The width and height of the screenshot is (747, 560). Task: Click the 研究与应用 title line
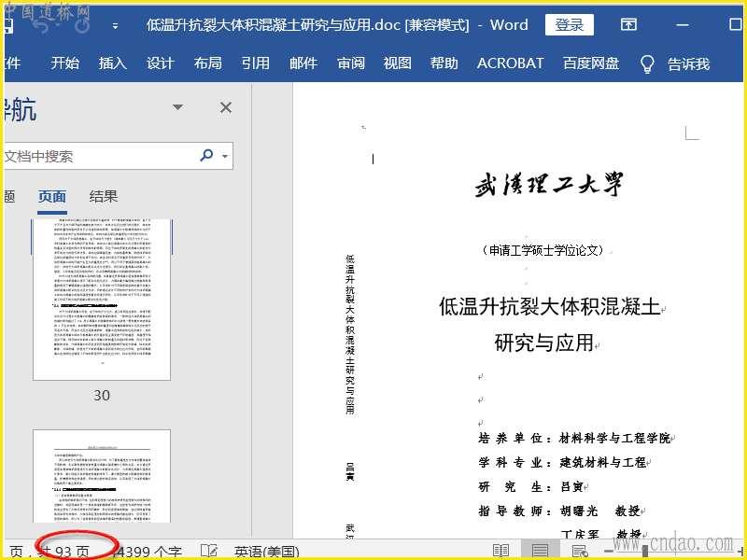[543, 343]
